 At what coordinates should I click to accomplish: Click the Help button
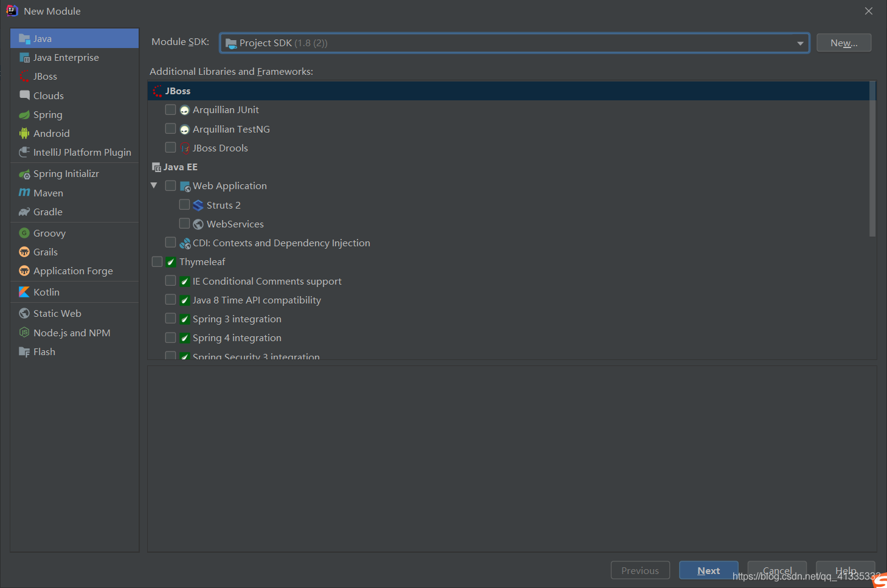846,570
